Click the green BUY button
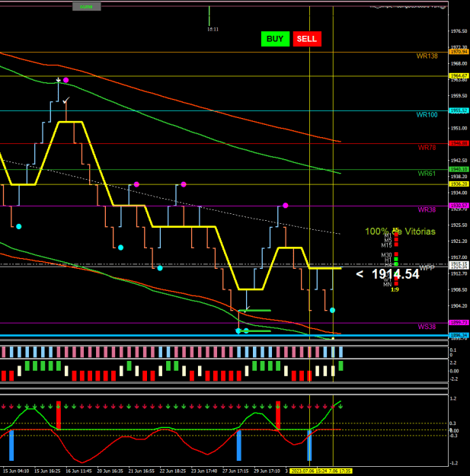This screenshot has height=476, width=470. pos(275,39)
